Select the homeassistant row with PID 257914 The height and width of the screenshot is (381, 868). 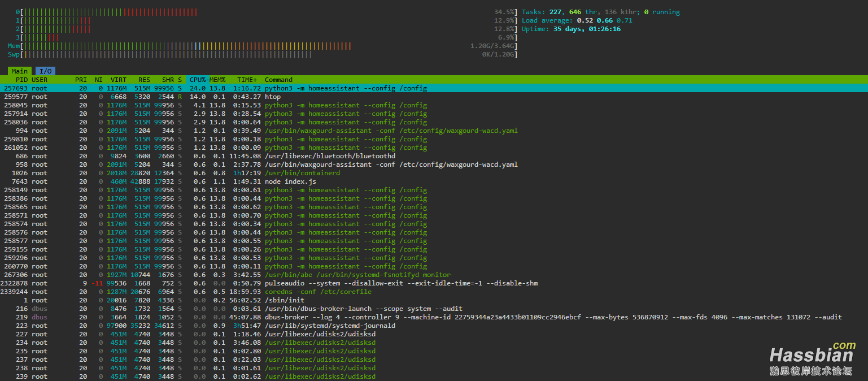pyautogui.click(x=434, y=114)
